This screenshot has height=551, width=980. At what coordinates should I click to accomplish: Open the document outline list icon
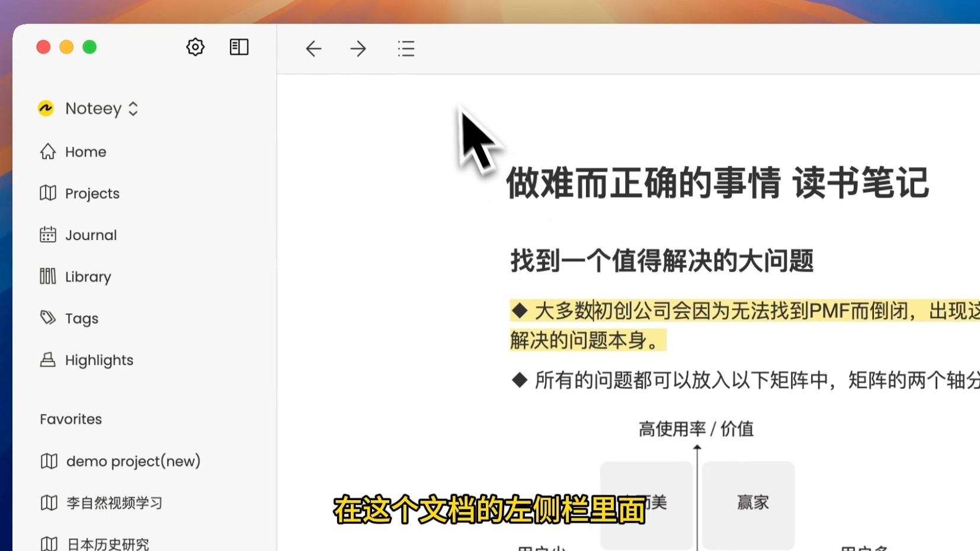(x=406, y=49)
